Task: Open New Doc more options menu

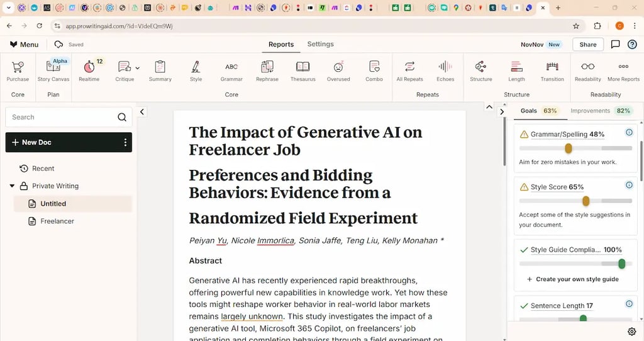Action: pyautogui.click(x=125, y=142)
